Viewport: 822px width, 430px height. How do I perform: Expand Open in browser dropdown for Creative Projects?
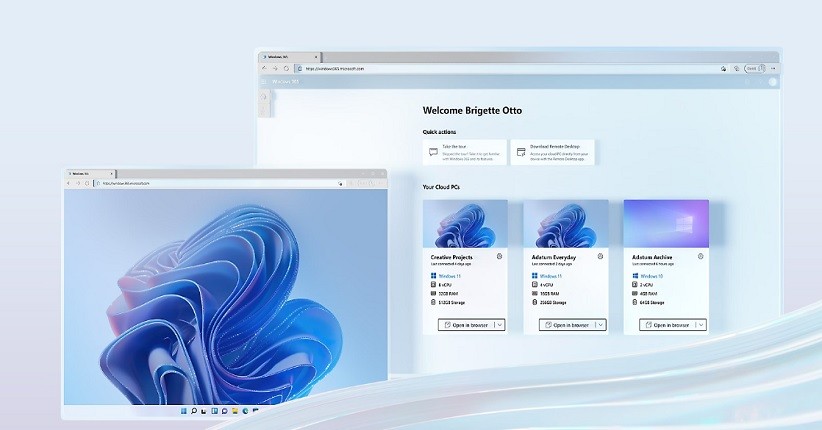500,325
